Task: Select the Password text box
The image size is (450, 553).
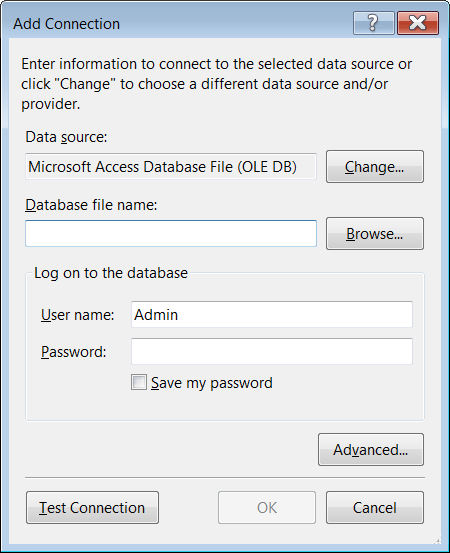Action: (272, 351)
